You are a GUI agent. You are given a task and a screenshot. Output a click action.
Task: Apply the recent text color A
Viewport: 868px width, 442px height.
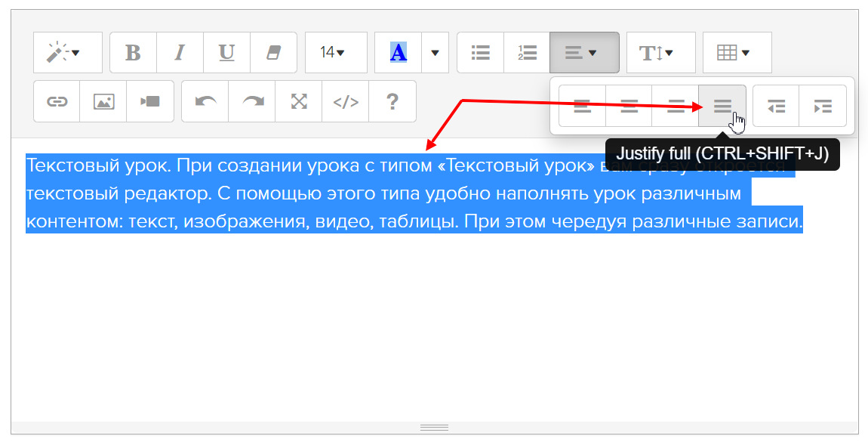(398, 53)
